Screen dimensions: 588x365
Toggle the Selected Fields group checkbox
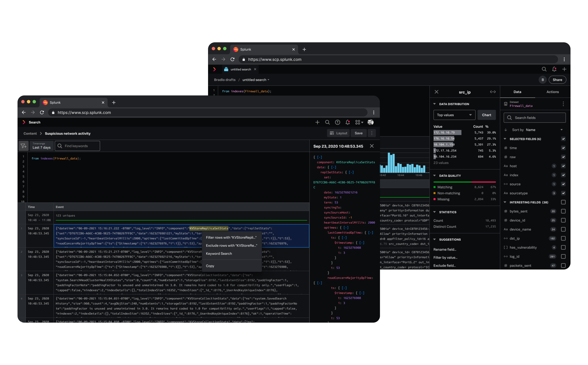[563, 139]
